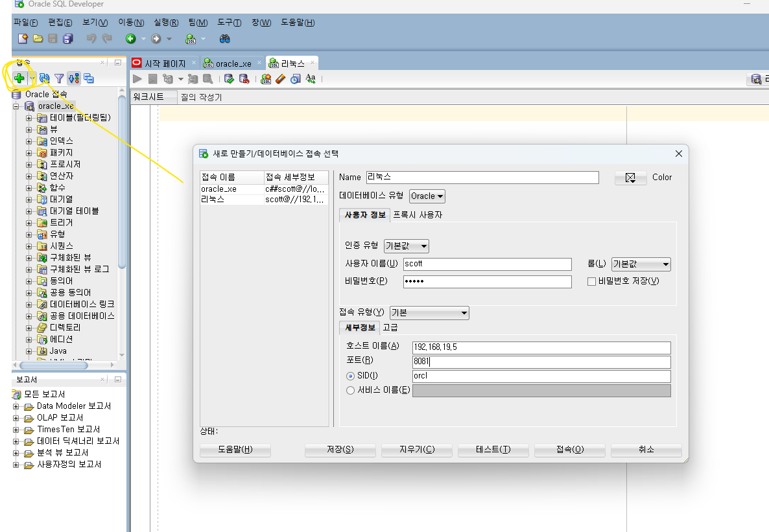This screenshot has width=769, height=532.
Task: Click the Commit icon with green check
Action: [229, 79]
